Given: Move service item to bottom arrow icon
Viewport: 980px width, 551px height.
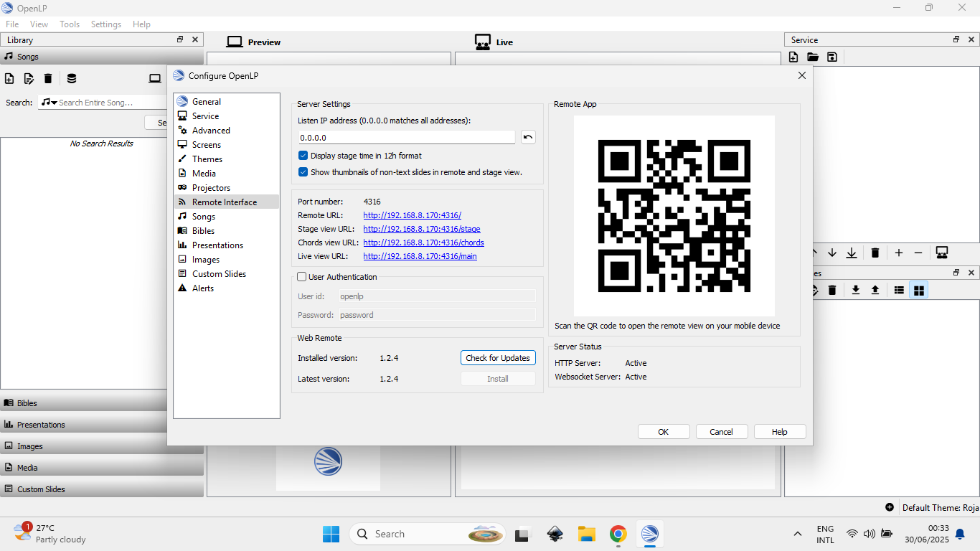Looking at the screenshot, I should [852, 253].
